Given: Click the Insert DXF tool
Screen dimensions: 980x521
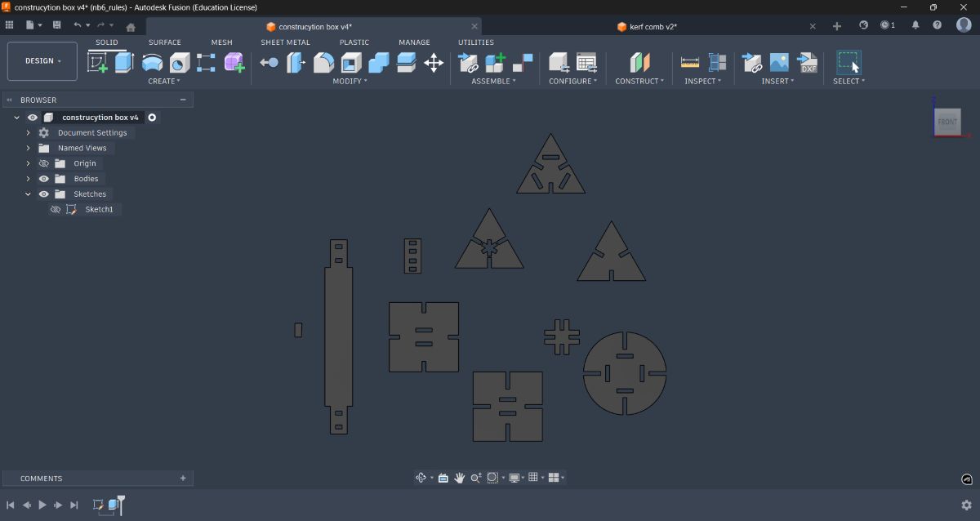Looking at the screenshot, I should [x=808, y=61].
